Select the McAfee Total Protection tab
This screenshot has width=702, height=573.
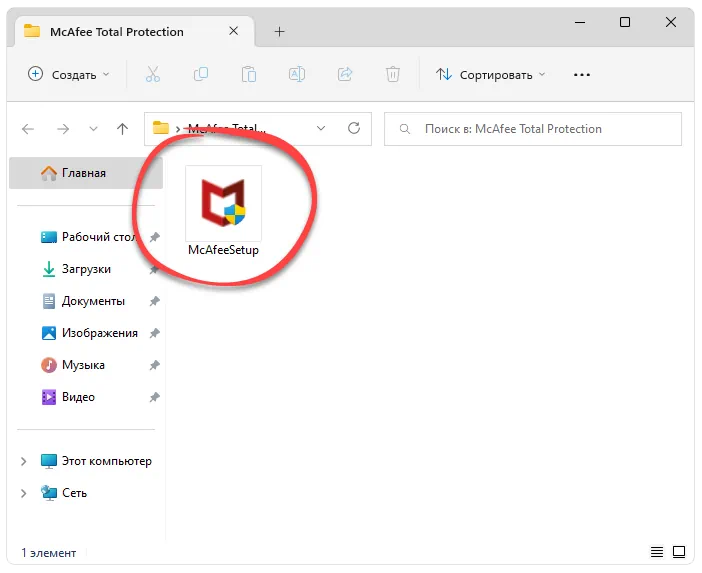pos(134,31)
